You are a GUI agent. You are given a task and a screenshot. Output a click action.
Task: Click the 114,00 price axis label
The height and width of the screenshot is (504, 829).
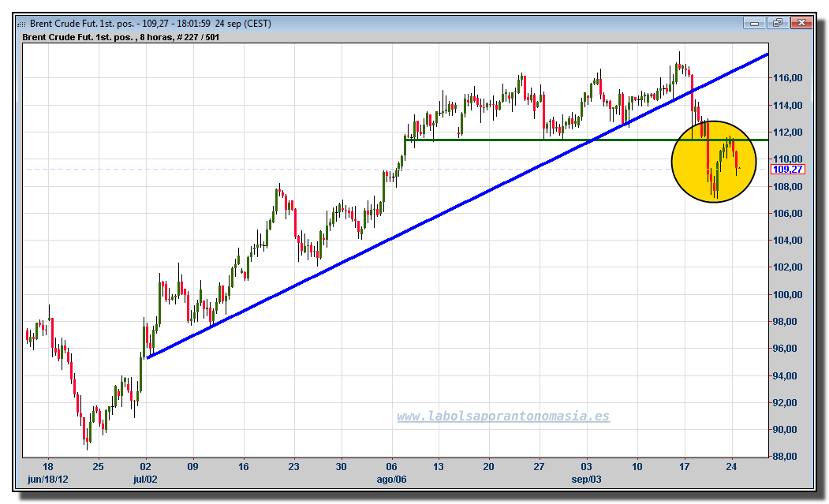pyautogui.click(x=788, y=105)
